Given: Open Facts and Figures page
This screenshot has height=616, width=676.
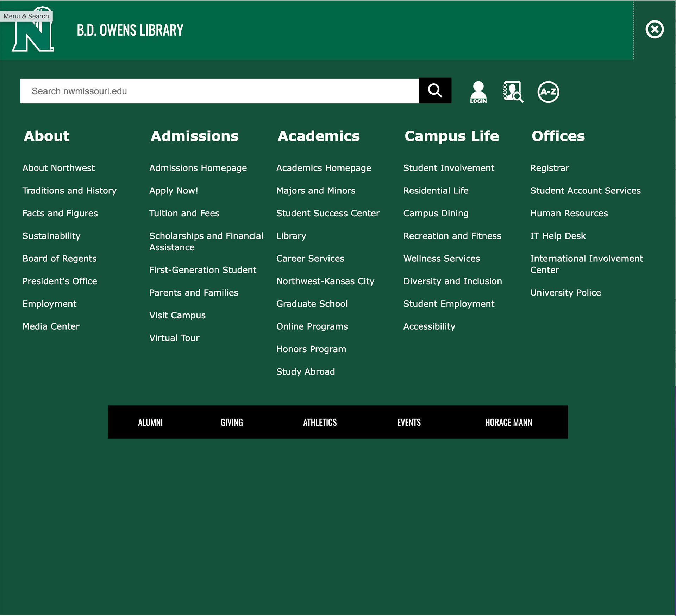Looking at the screenshot, I should click(60, 214).
